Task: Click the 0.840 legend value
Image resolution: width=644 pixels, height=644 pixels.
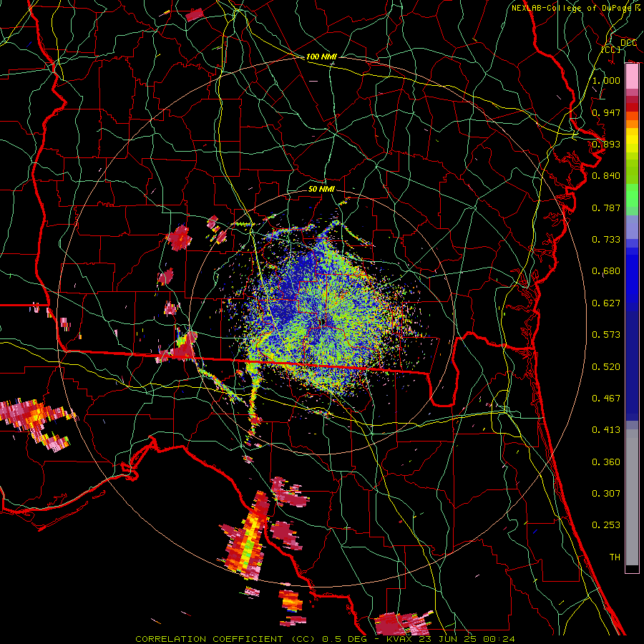Action: pos(606,176)
